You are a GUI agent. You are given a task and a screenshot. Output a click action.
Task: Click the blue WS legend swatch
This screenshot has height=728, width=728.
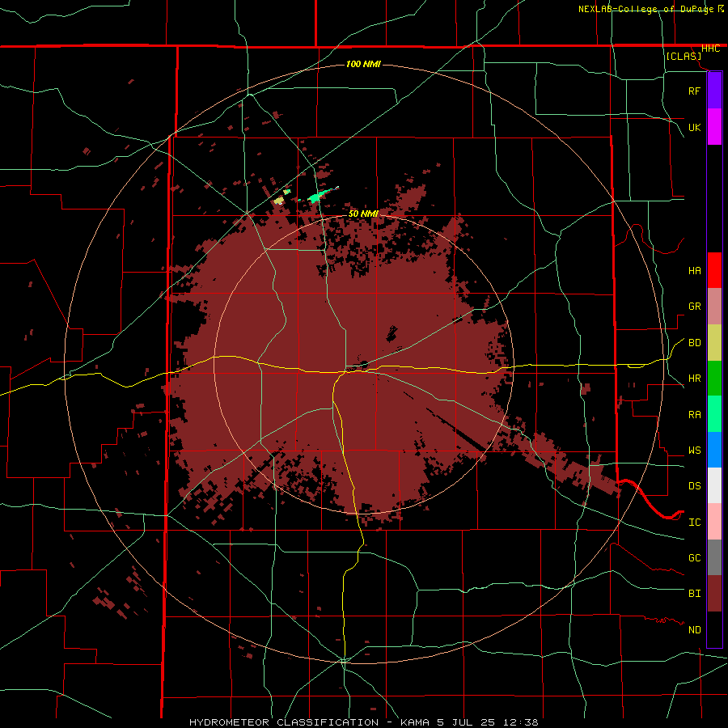[714, 450]
